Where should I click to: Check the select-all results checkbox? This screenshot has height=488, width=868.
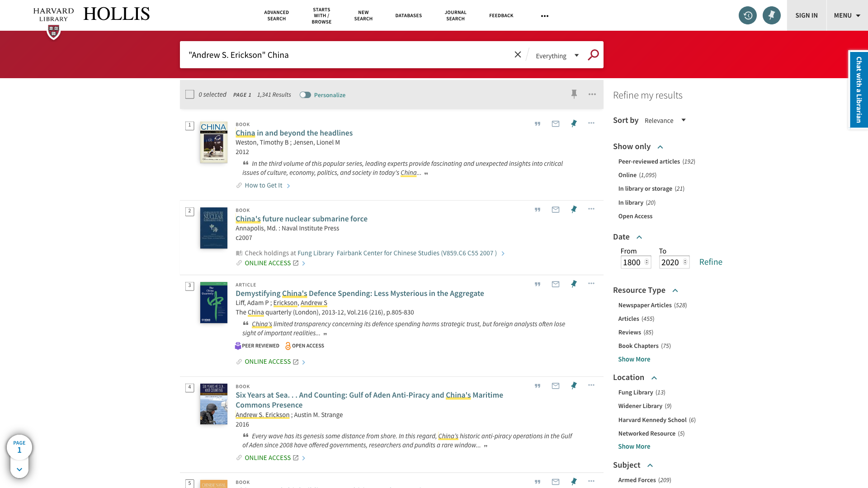coord(190,94)
